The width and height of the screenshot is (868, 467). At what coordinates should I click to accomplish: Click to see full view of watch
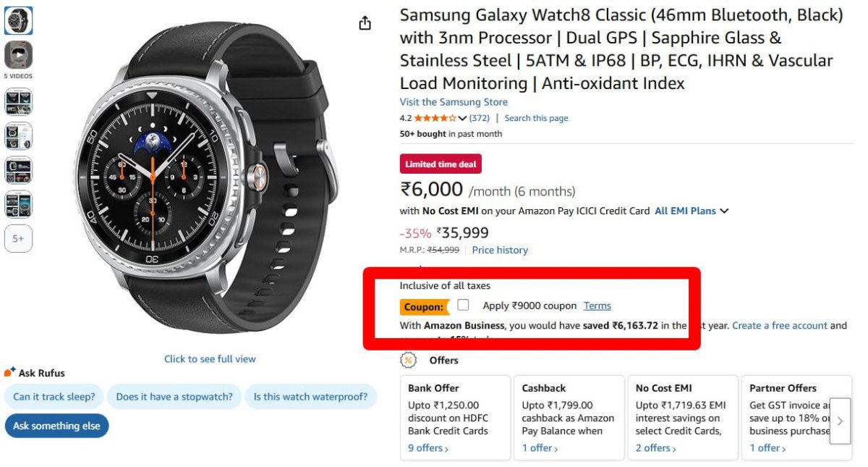coord(210,359)
